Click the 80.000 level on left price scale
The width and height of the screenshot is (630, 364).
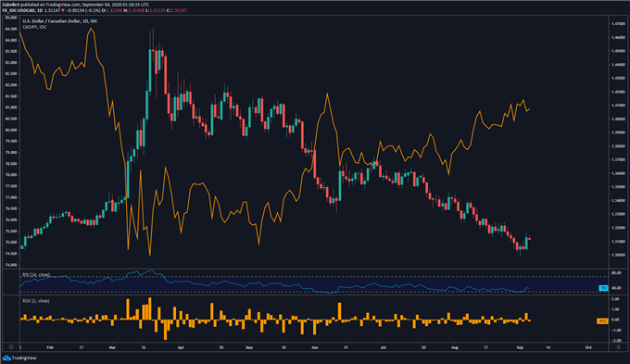[x=11, y=130]
